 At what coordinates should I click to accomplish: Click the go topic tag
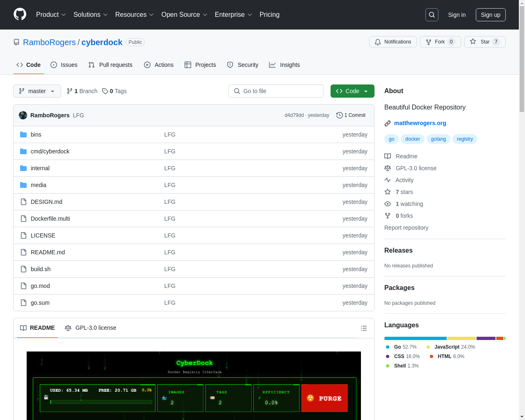[391, 139]
